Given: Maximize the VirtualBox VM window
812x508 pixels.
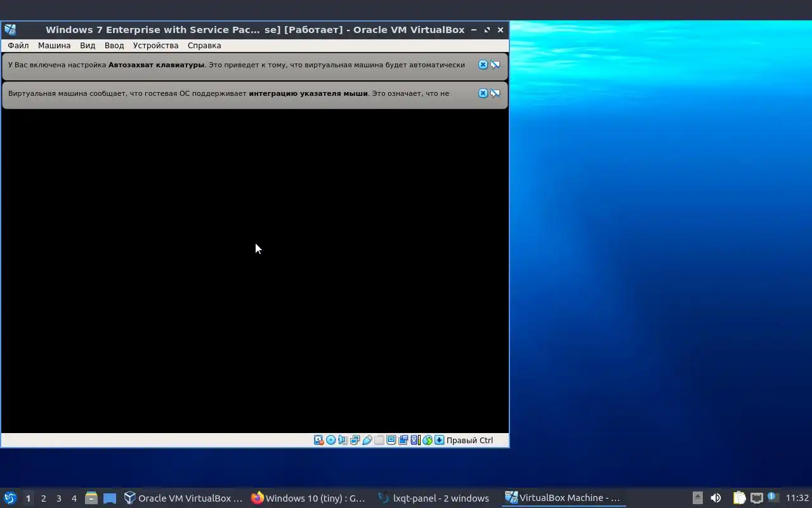Looking at the screenshot, I should pyautogui.click(x=487, y=30).
